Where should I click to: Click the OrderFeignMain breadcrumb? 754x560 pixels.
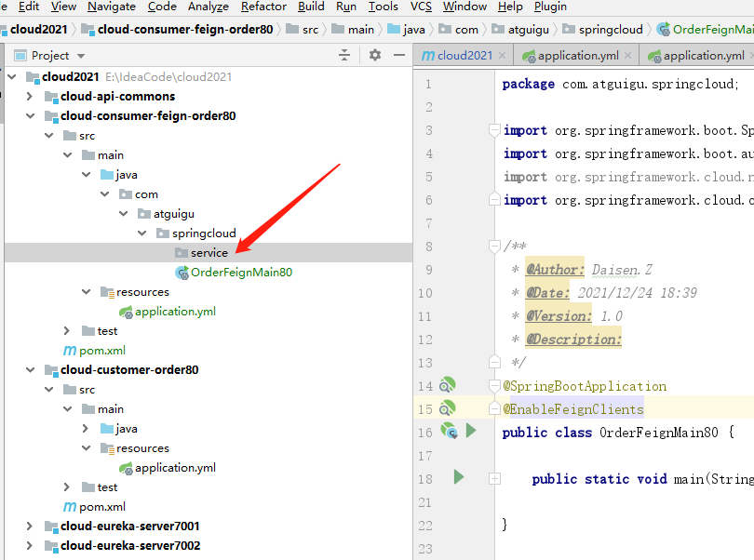tap(705, 30)
